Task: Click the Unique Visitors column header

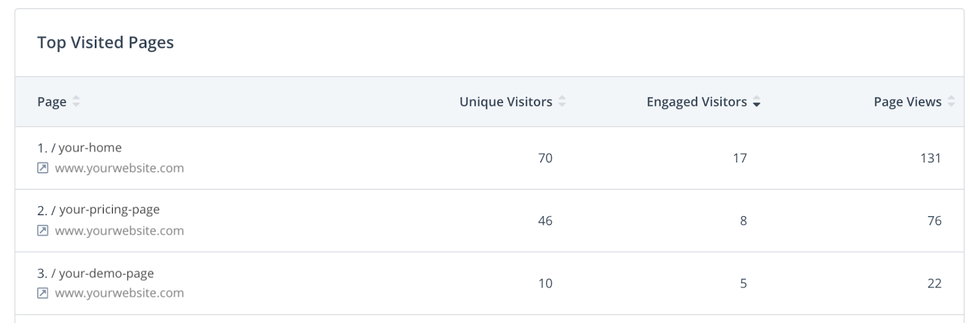Action: pos(505,102)
